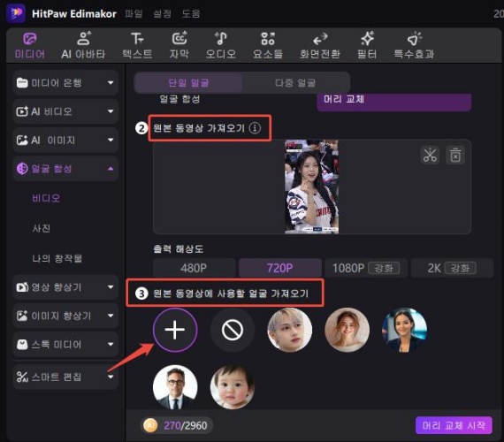The image size is (504, 442).
Task: Expand the 영상 향상기 section
Action: tap(65, 287)
